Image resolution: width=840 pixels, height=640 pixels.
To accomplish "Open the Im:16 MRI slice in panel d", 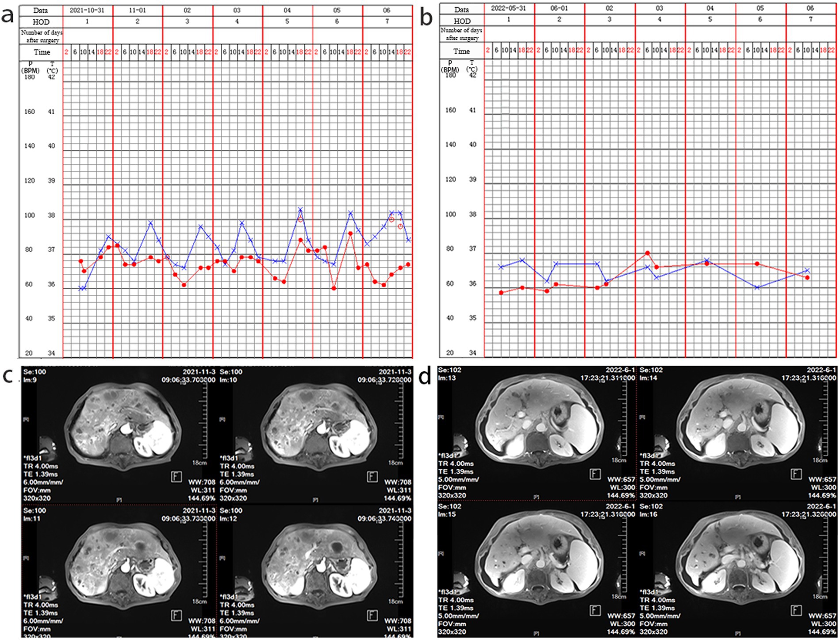I will (x=738, y=570).
